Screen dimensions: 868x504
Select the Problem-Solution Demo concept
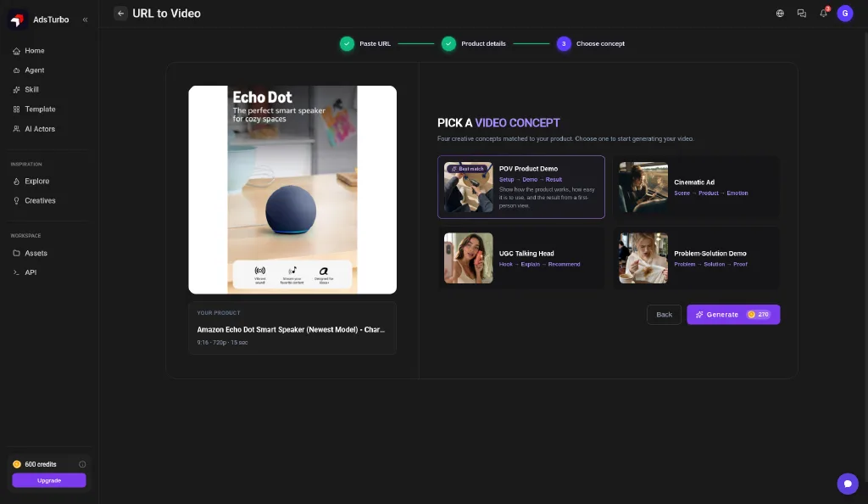pos(696,258)
